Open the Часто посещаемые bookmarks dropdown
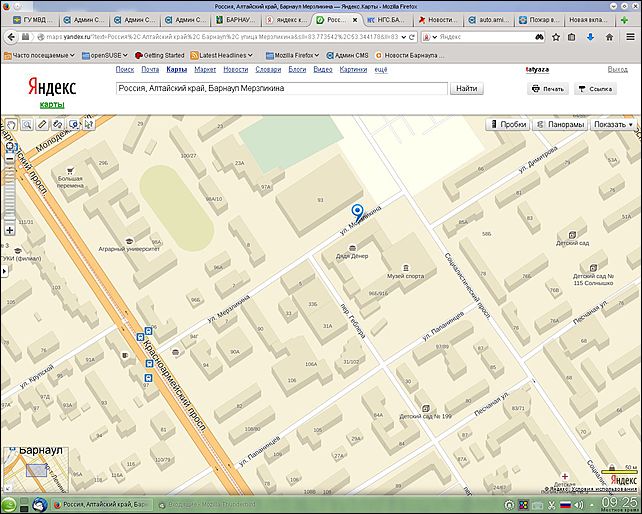 pos(38,54)
